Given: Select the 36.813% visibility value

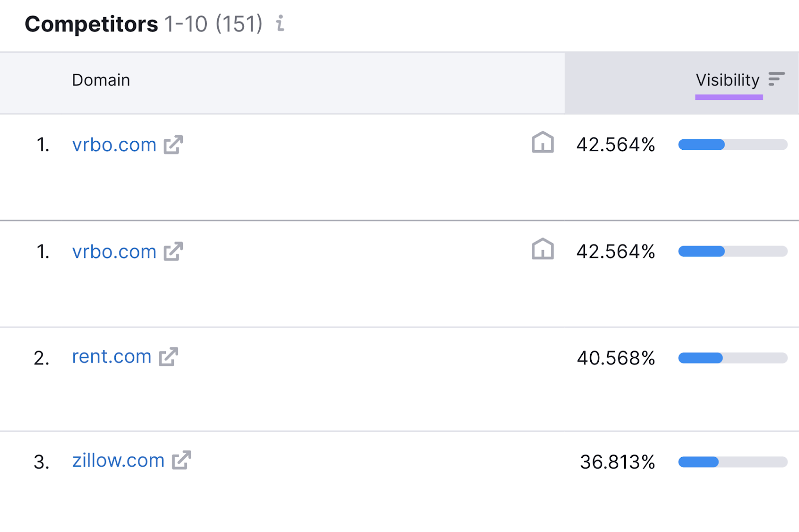Looking at the screenshot, I should (617, 462).
